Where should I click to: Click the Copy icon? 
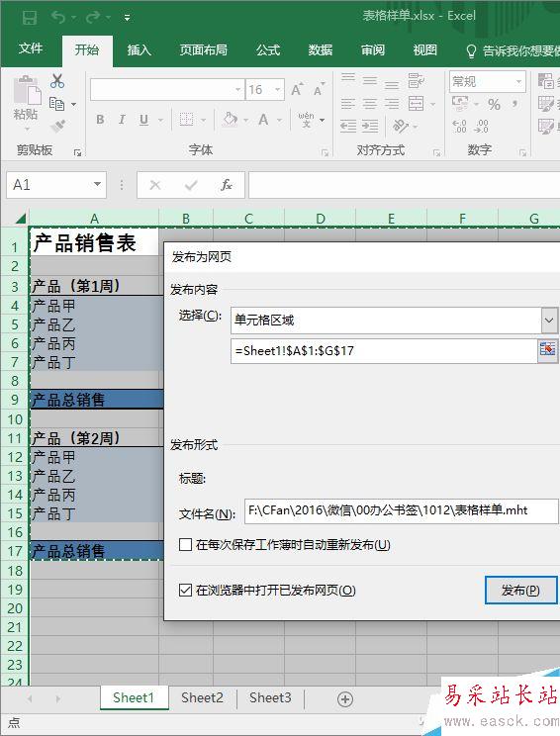coord(56,103)
